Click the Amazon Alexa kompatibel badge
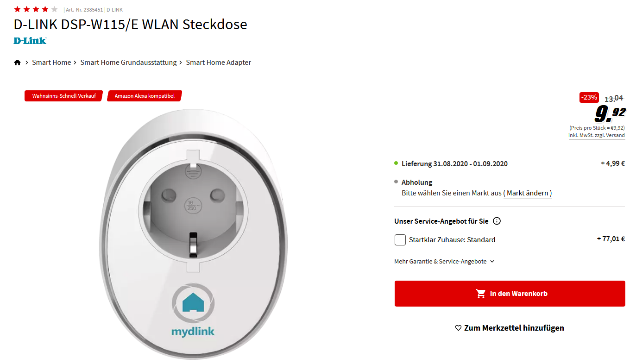This screenshot has width=636, height=364. [x=145, y=96]
